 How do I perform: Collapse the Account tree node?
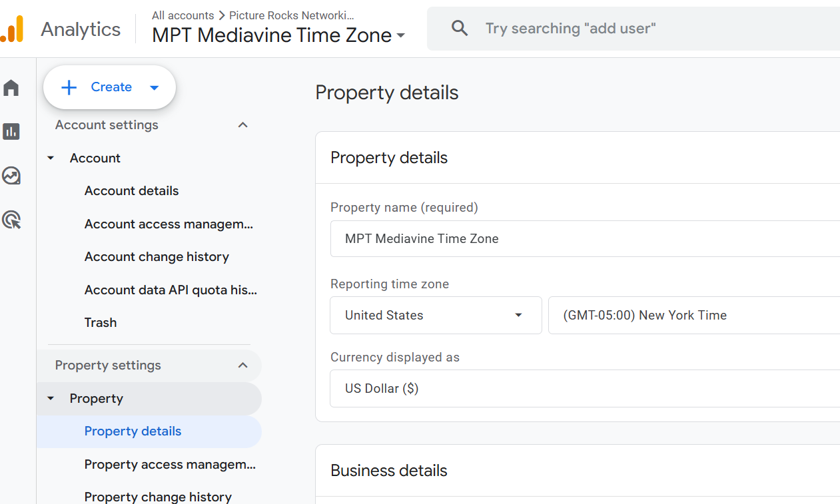(x=51, y=158)
